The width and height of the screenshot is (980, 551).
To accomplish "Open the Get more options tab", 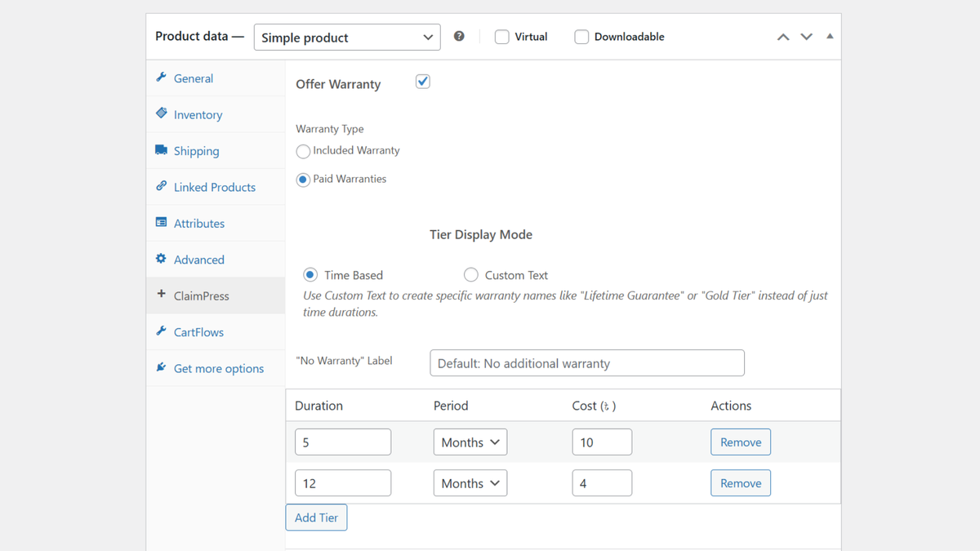I will 216,368.
